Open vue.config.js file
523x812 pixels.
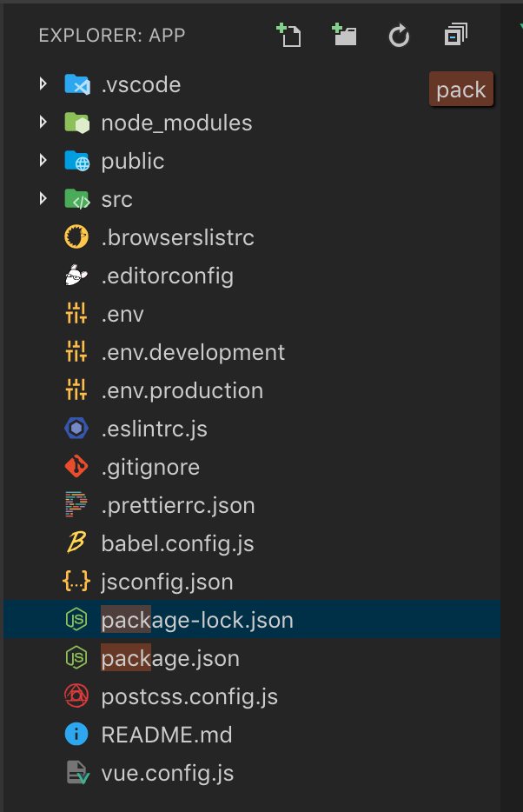pos(168,773)
